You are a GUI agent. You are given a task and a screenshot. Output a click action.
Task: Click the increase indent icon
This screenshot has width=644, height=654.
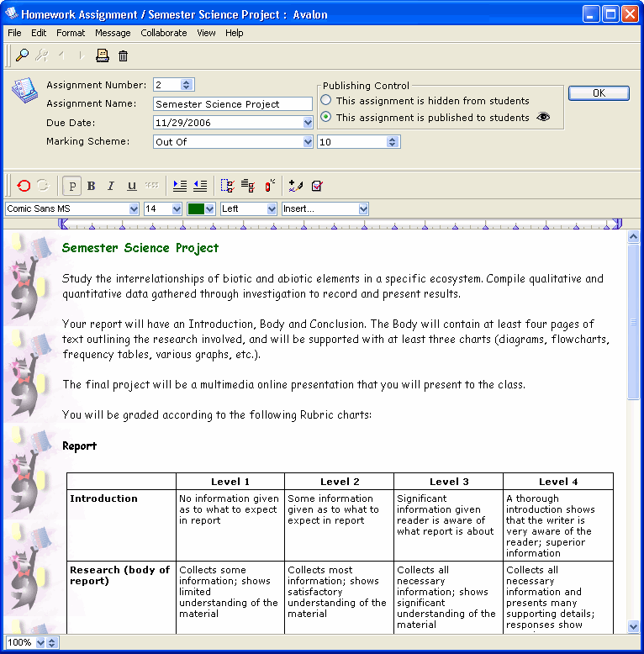[x=179, y=186]
